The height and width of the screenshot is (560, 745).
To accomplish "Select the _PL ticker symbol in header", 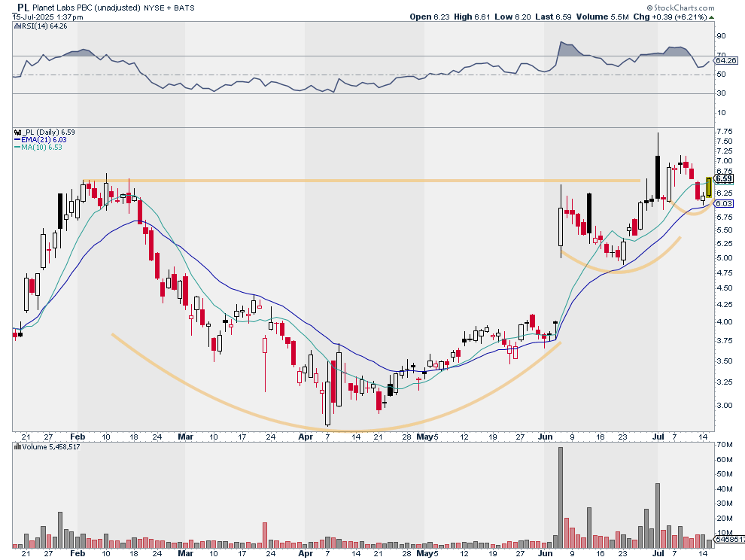I will 20,8.
